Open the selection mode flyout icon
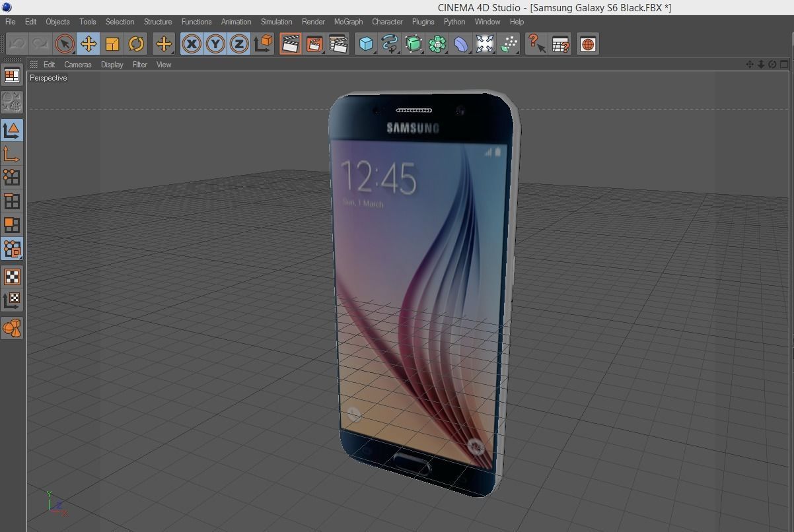794x532 pixels. pyautogui.click(x=12, y=249)
